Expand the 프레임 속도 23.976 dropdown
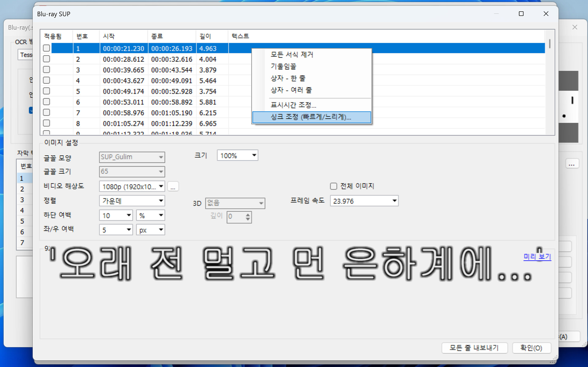Image resolution: width=588 pixels, height=367 pixels. 394,201
